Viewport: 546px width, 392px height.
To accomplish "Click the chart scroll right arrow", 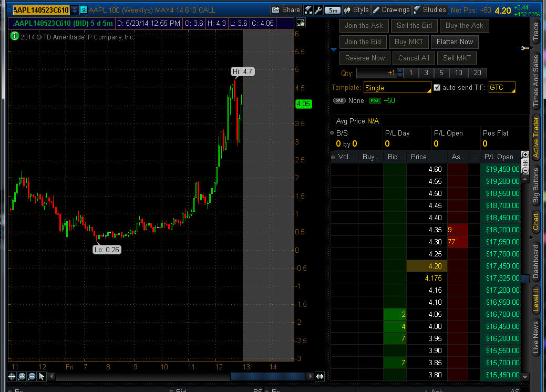I will point(310,376).
